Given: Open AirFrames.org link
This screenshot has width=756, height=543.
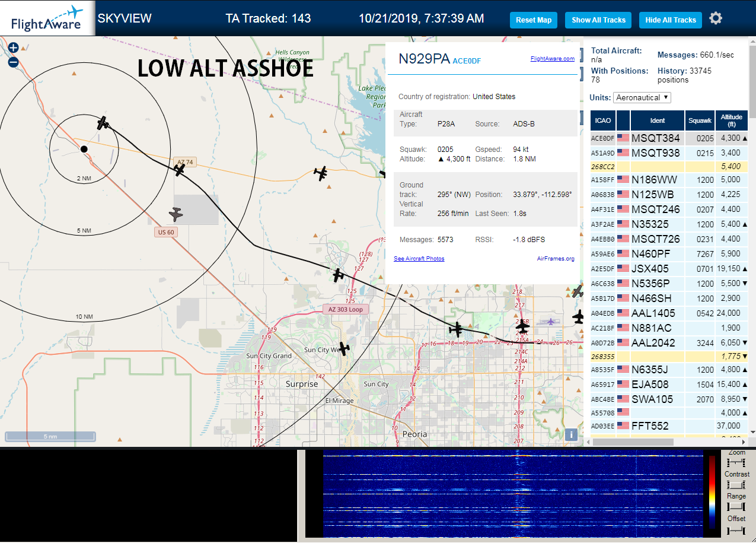Looking at the screenshot, I should 556,259.
